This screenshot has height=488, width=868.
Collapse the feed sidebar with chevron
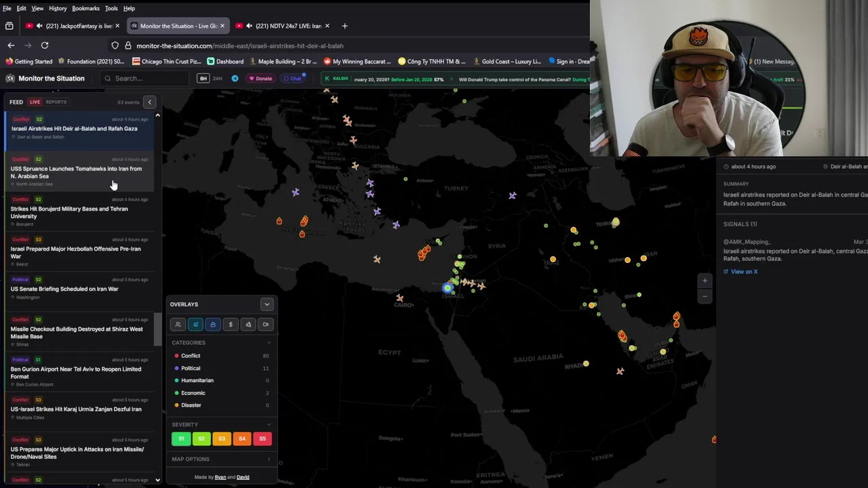click(150, 102)
